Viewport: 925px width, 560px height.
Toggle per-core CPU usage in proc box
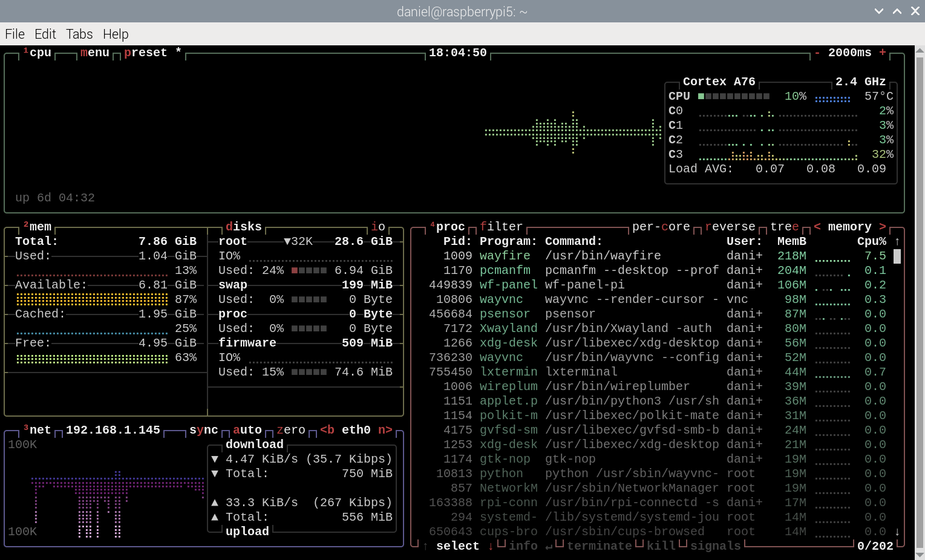click(x=661, y=227)
